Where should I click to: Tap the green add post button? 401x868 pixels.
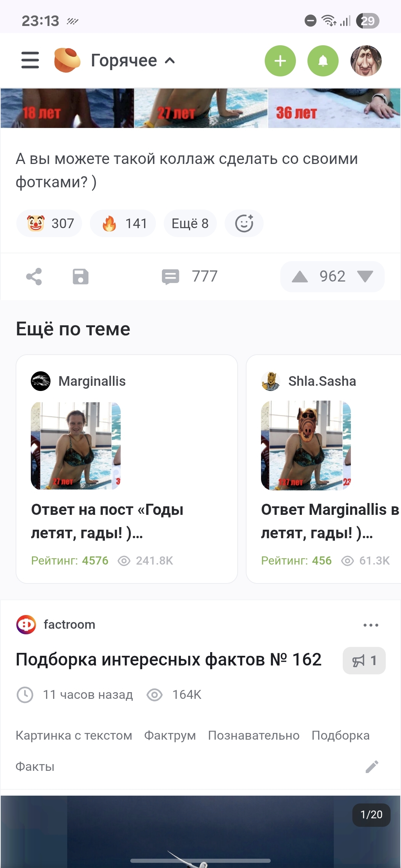[x=280, y=61]
